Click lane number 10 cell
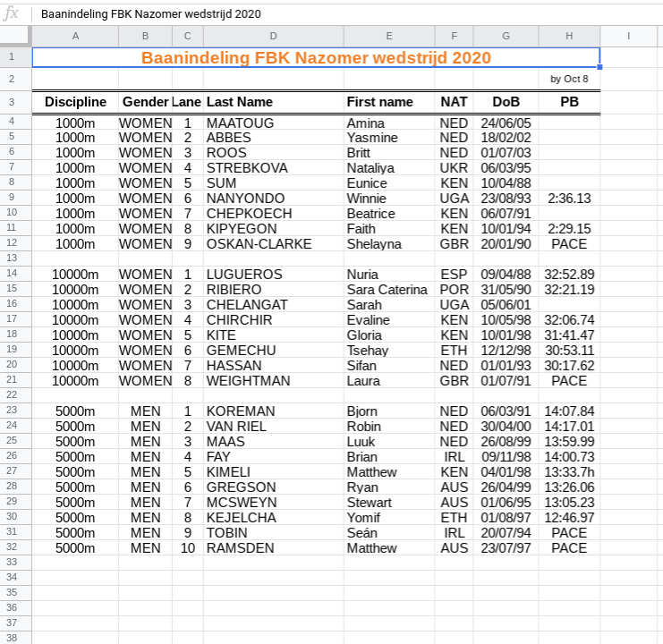 [188, 548]
